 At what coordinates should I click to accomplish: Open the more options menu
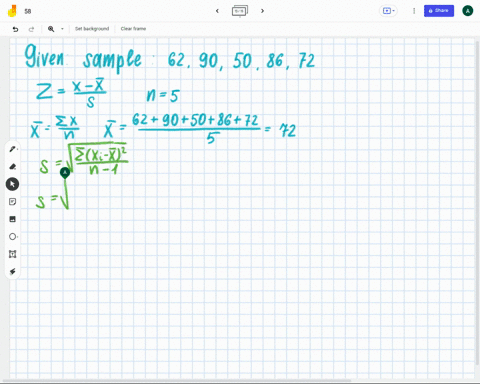(x=414, y=11)
